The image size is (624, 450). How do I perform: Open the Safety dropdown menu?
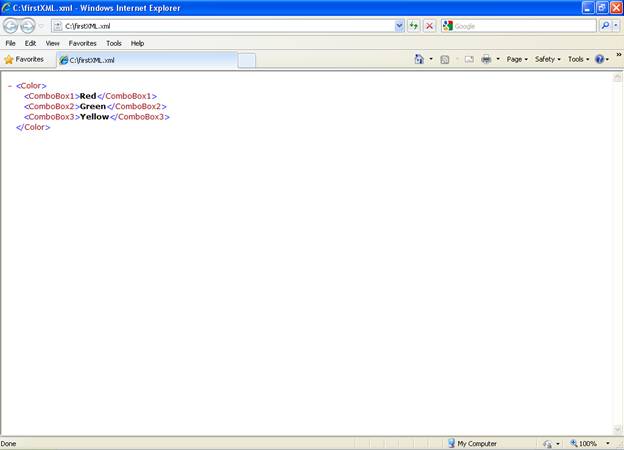point(547,59)
